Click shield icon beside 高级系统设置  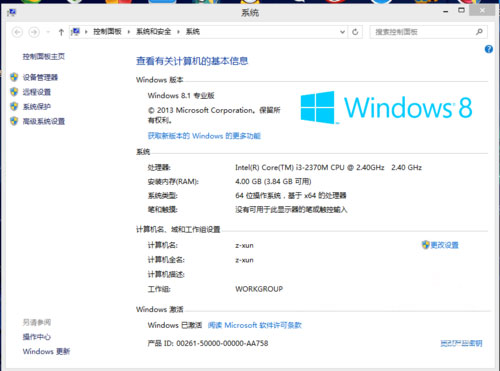tap(14, 121)
